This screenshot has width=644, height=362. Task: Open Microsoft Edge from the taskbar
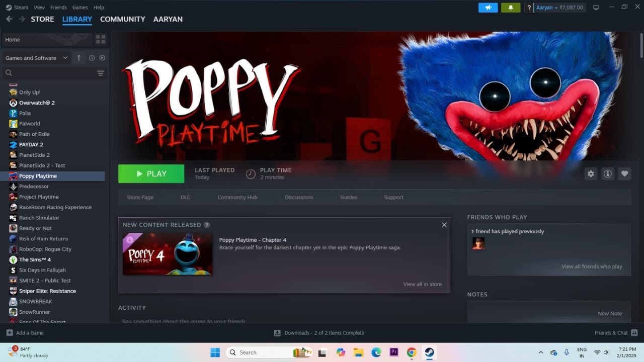coord(376,352)
